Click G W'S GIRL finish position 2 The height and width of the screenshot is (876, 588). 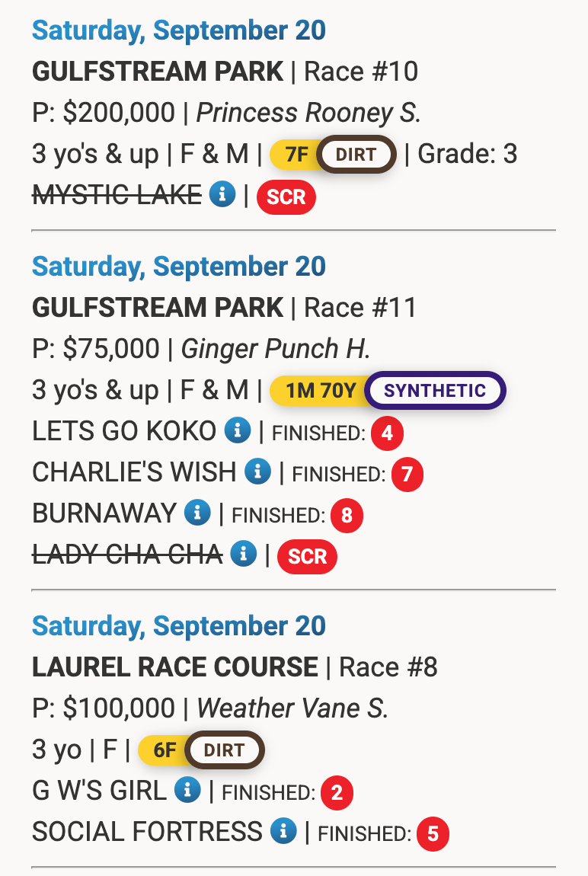337,793
